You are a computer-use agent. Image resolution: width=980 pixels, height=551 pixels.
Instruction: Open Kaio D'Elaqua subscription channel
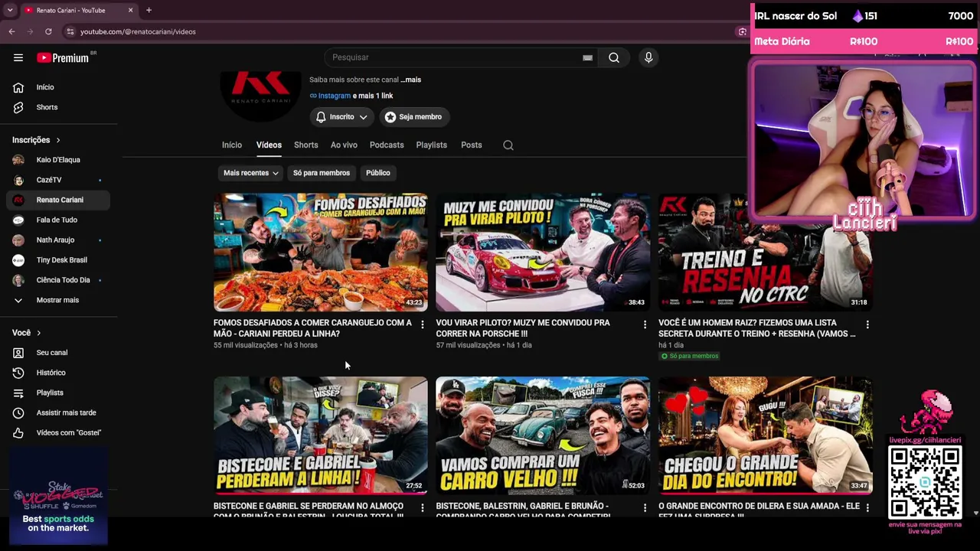point(59,160)
